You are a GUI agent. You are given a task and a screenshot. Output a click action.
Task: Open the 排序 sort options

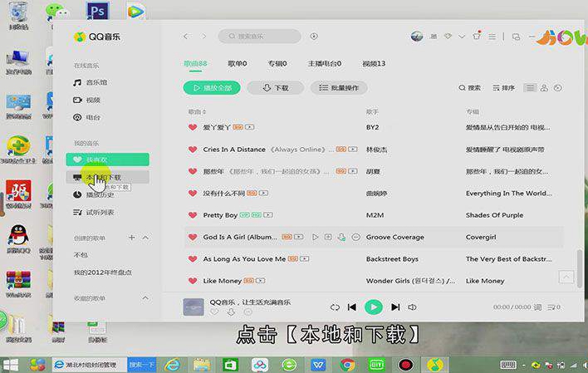click(x=503, y=88)
